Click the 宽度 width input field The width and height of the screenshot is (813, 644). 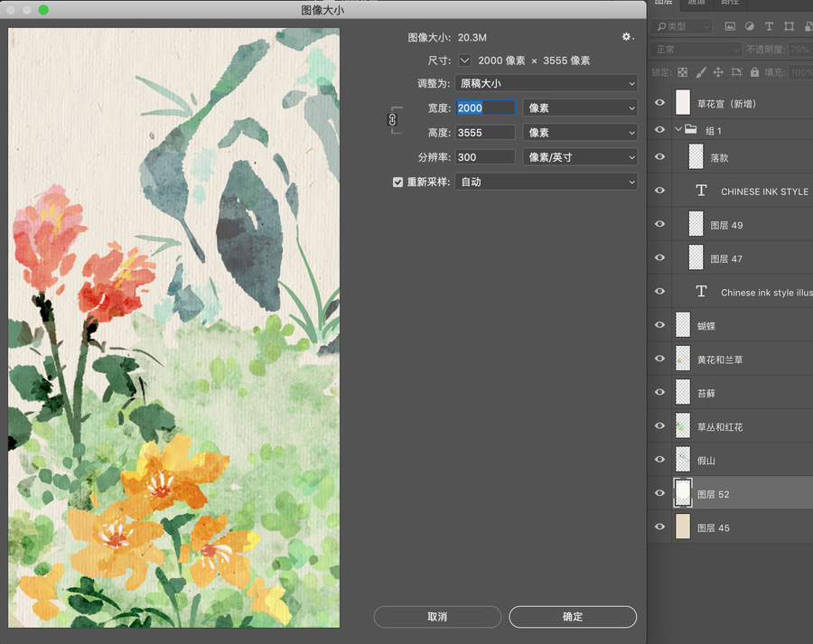click(x=485, y=107)
